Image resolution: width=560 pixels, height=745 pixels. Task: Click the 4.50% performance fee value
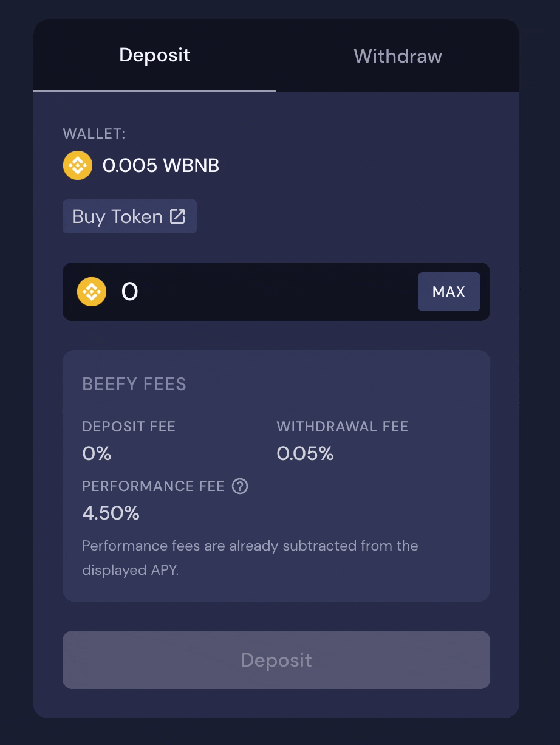[x=111, y=513]
